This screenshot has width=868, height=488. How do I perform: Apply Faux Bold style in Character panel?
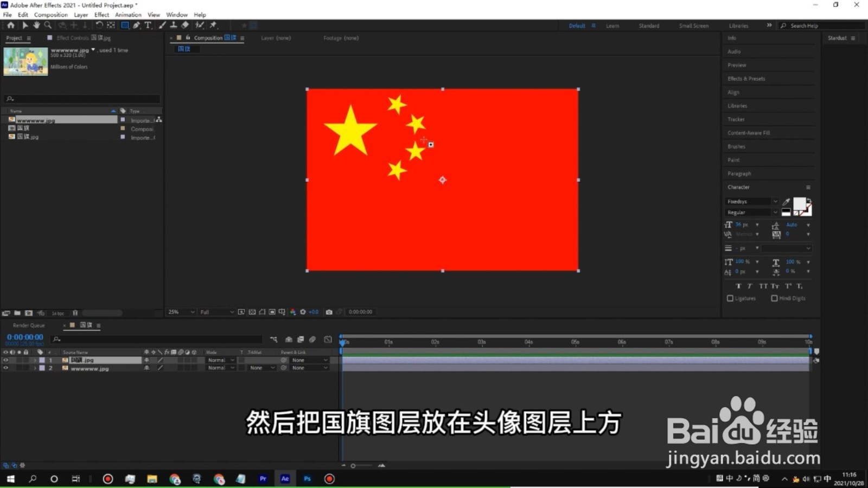pyautogui.click(x=738, y=286)
